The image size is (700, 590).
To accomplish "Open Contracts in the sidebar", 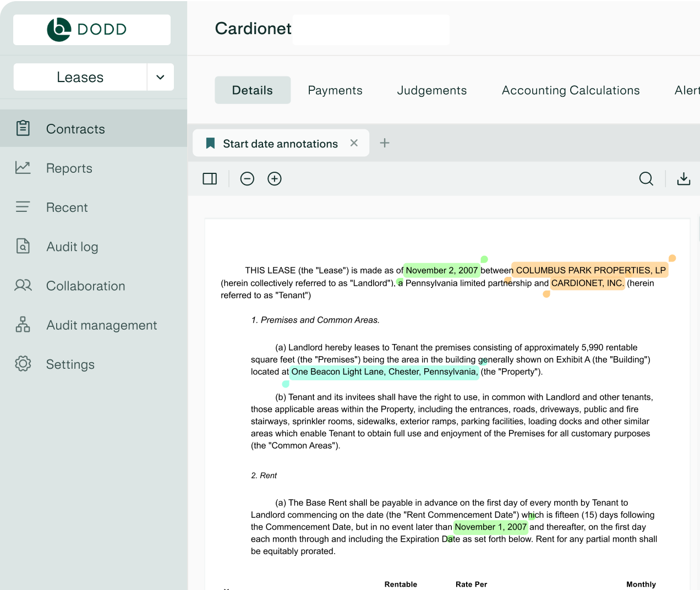I will coord(75,129).
